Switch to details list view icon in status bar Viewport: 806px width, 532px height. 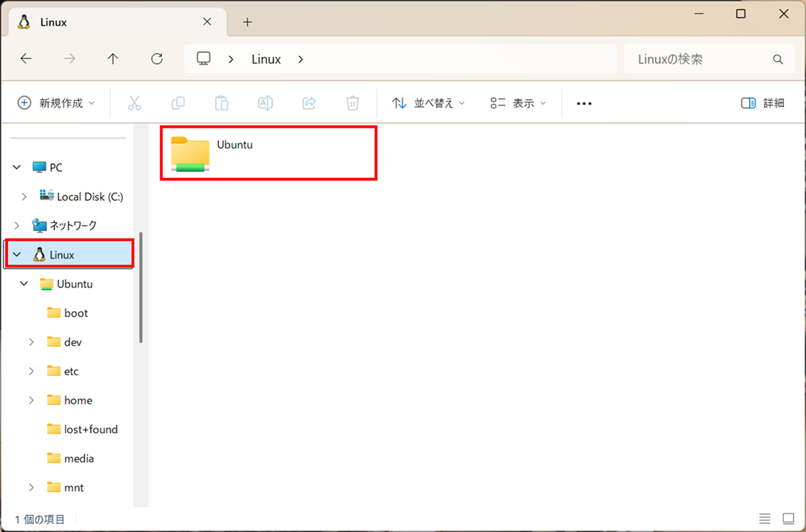coord(765,519)
